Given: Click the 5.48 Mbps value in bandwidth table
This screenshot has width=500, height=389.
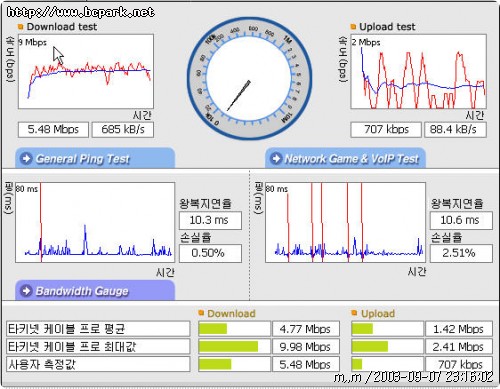Looking at the screenshot, I should point(306,364).
